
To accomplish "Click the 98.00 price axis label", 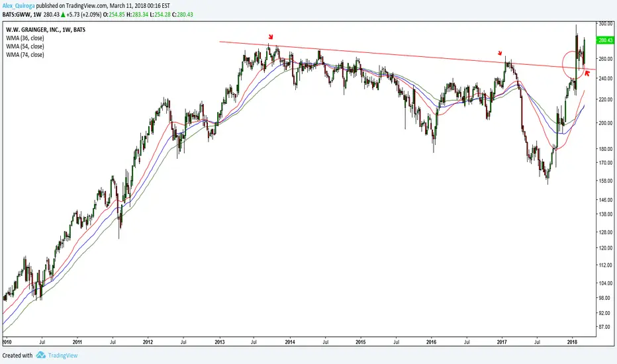I will click(606, 298).
